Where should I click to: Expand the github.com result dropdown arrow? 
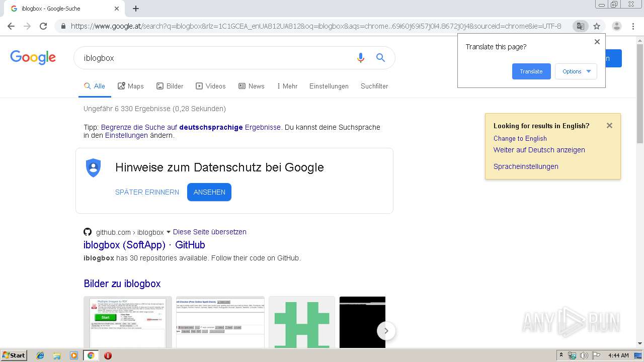169,232
